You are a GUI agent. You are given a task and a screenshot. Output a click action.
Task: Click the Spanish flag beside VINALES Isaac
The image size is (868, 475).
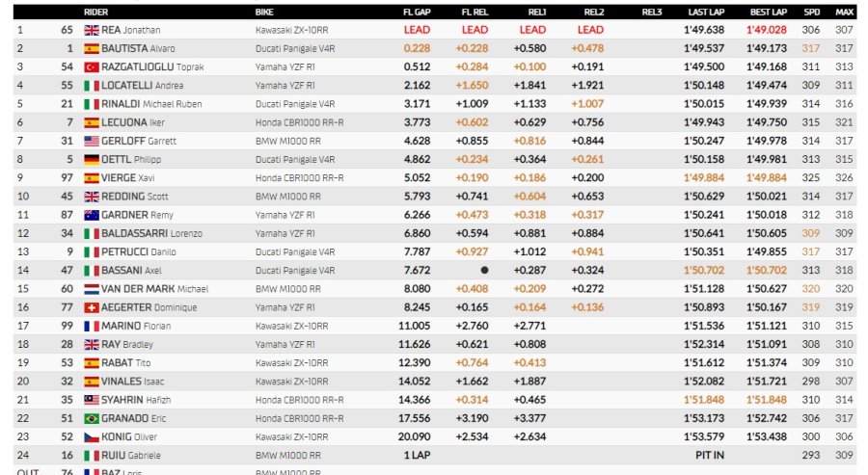tap(92, 383)
